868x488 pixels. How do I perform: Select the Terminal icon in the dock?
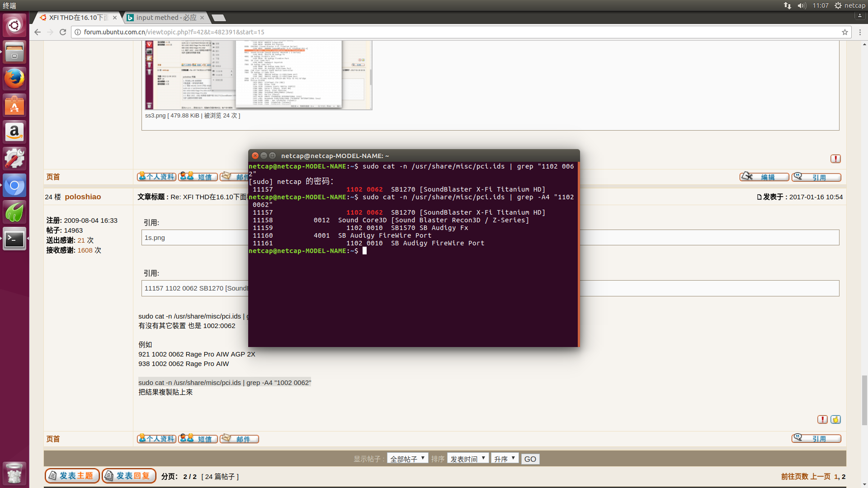coord(14,239)
